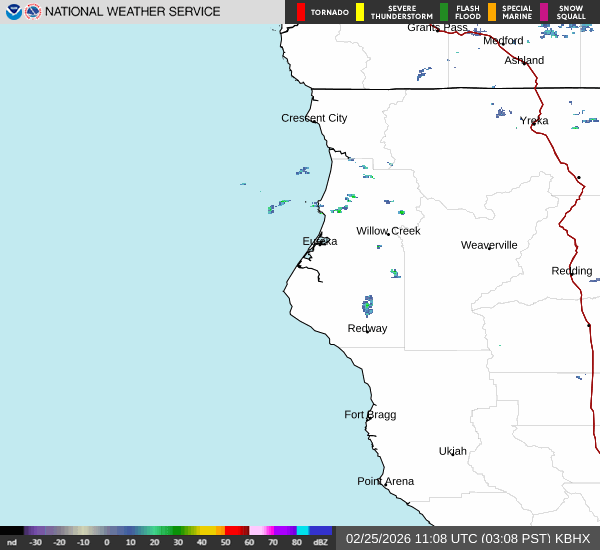This screenshot has width=600, height=550.
Task: Click the NOAA circular logo
Action: (x=14, y=12)
